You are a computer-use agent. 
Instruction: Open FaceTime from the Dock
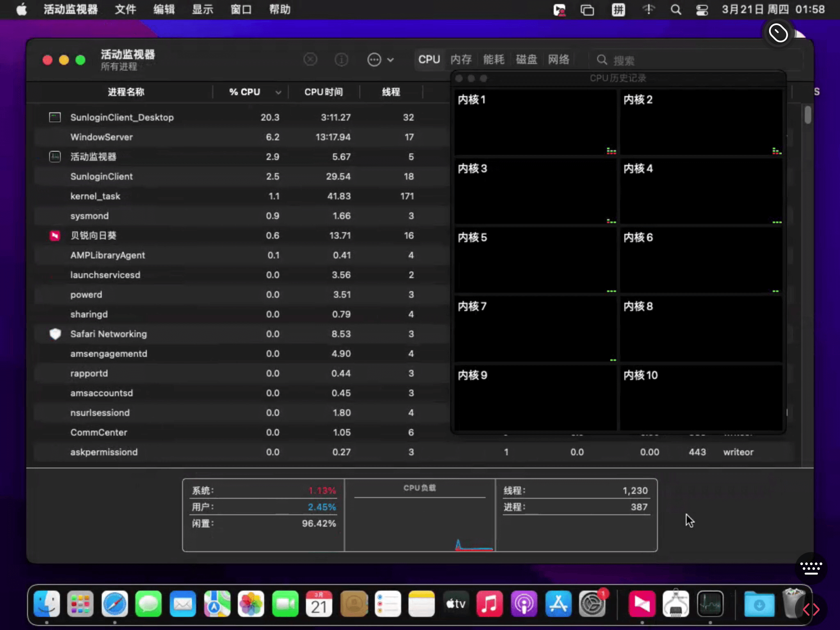point(285,604)
